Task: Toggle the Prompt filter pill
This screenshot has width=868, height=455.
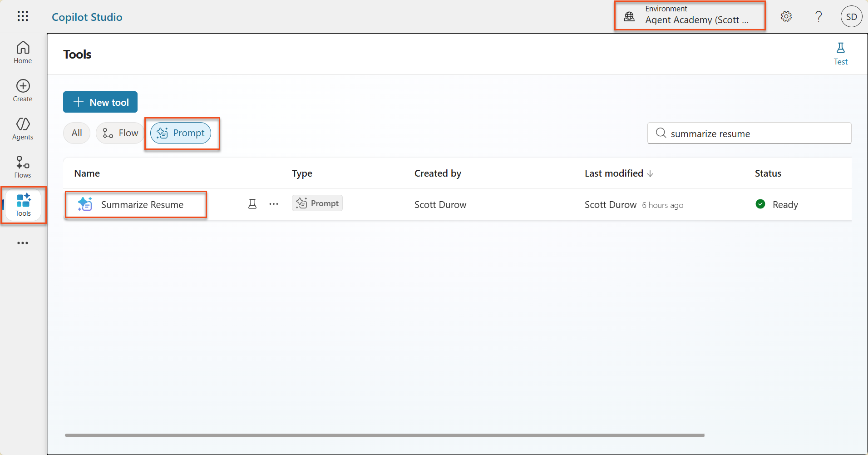Action: click(181, 133)
